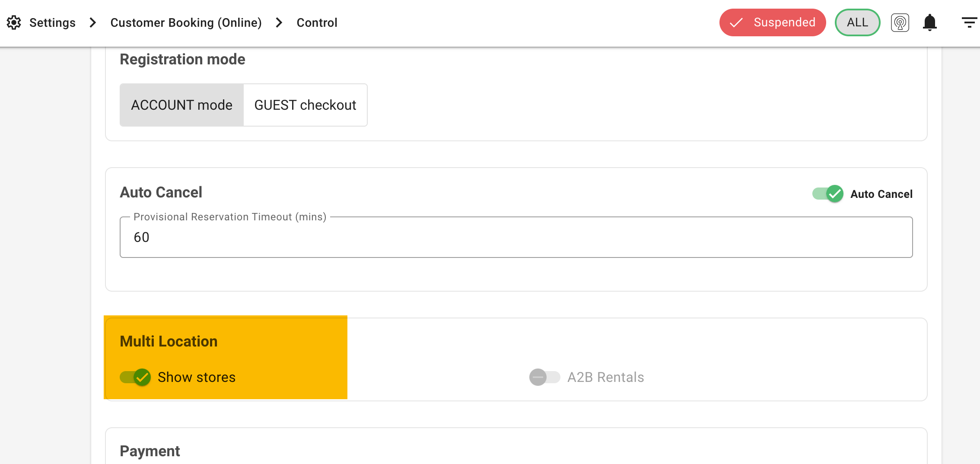
Task: Toggle the Auto Cancel switch
Action: click(827, 194)
